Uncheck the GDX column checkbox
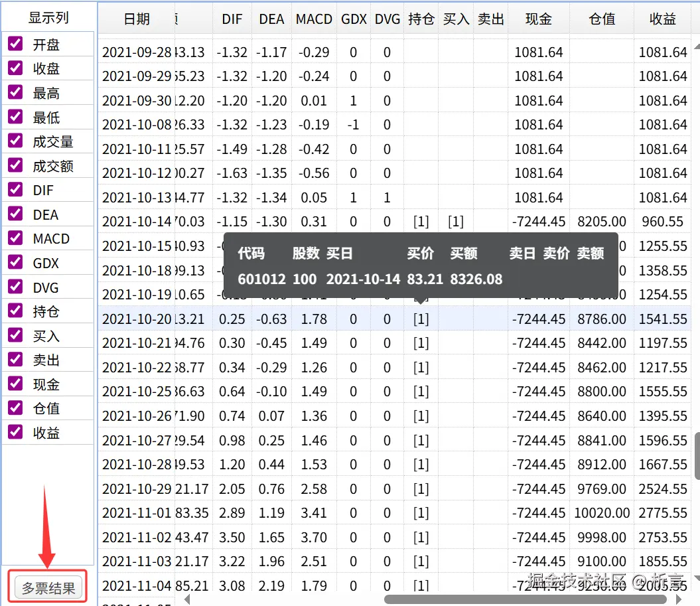This screenshot has width=700, height=606. [15, 262]
